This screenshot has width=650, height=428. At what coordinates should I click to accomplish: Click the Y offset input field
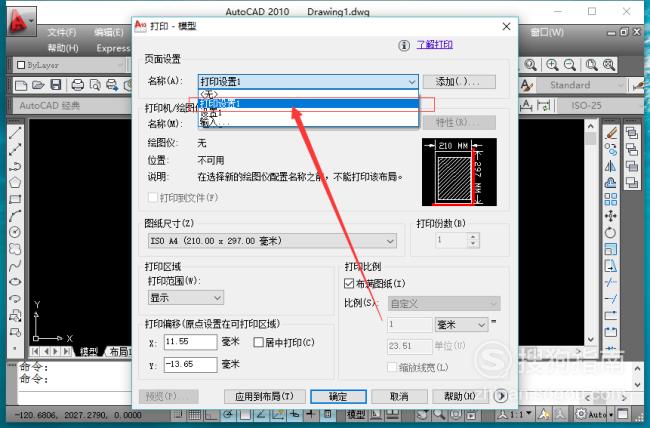click(190, 365)
